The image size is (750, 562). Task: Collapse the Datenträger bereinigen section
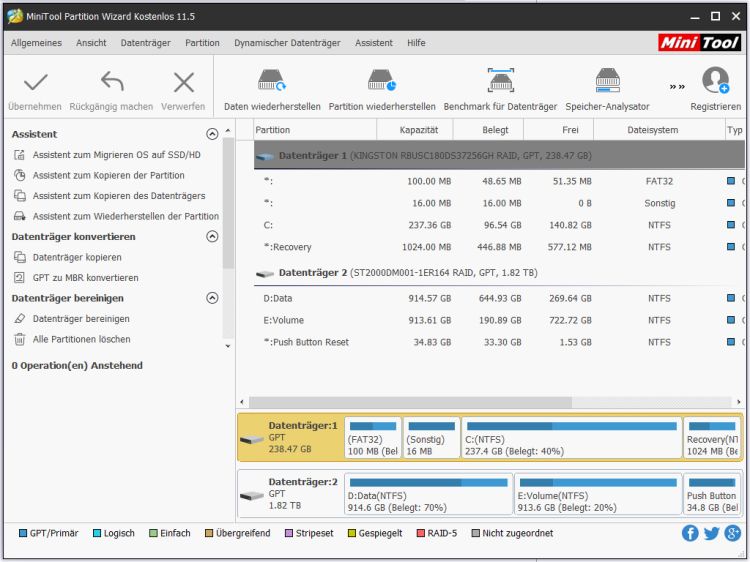coord(212,298)
